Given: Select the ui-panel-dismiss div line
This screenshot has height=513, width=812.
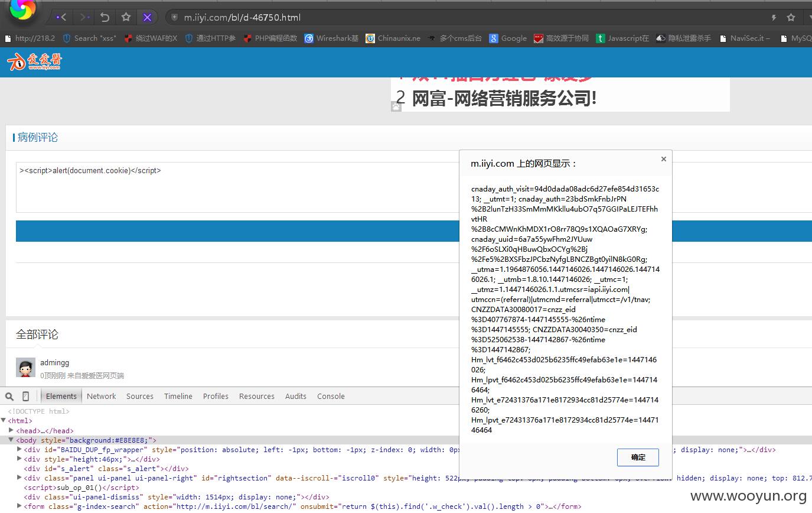Looking at the screenshot, I should (177, 497).
